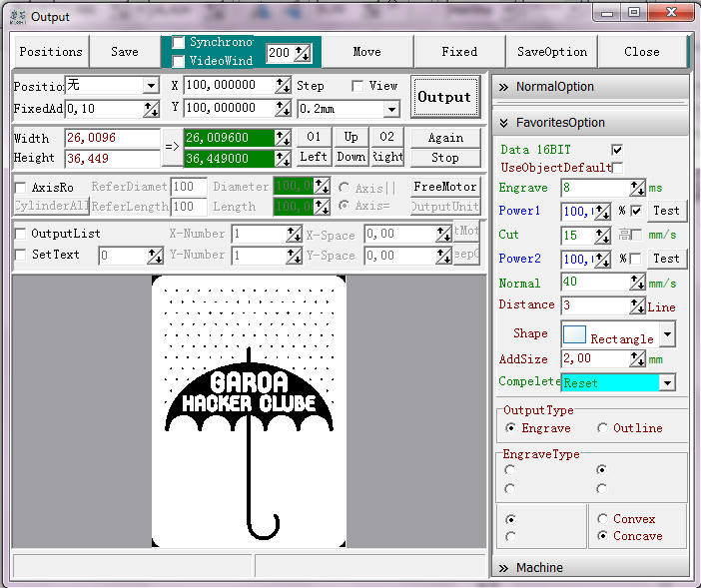Uncheck the Power1 percent checkbox
Viewport: 701px width, 588px height.
(636, 211)
